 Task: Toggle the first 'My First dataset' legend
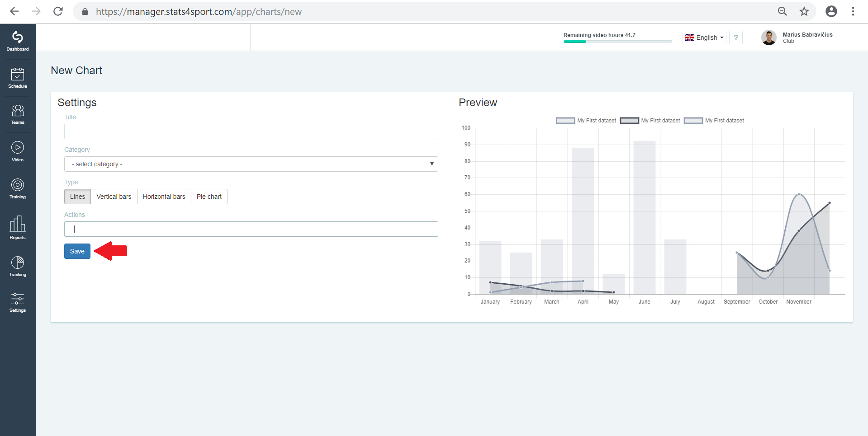586,121
